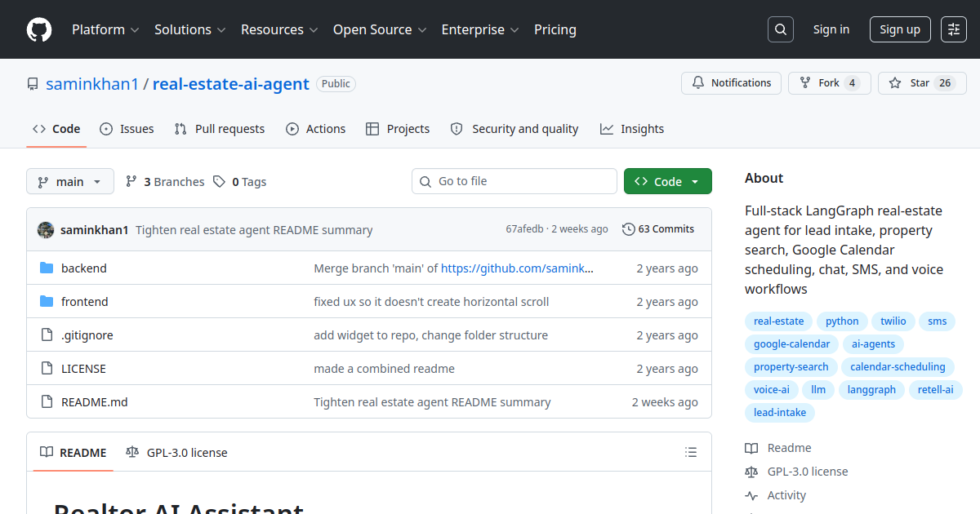Open the frontend folder name
This screenshot has width=980, height=514.
(x=85, y=301)
